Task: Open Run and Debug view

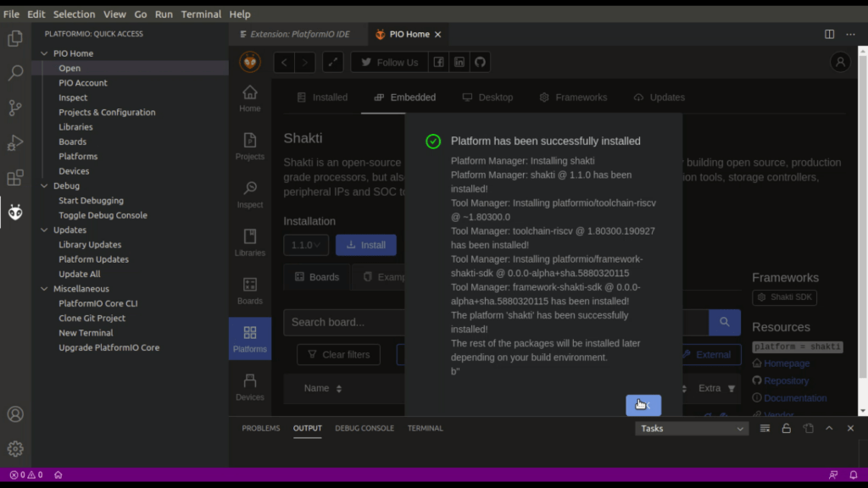Action: [15, 142]
